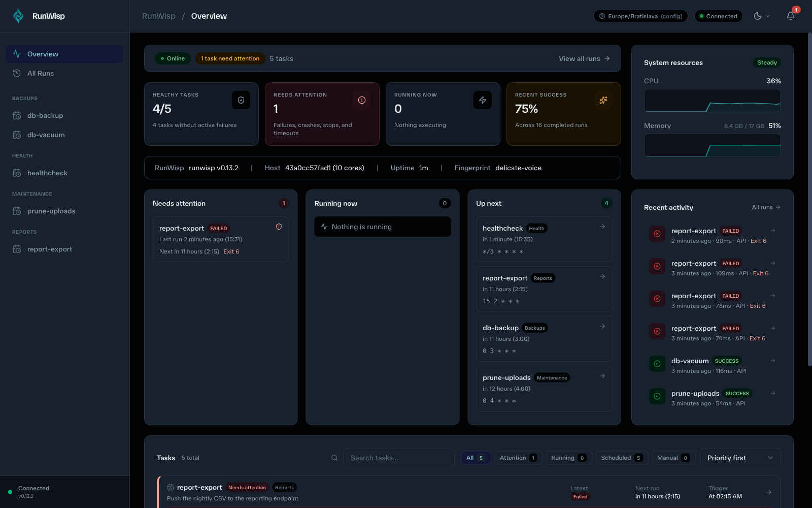Click the Failed latest status badge

(580, 497)
